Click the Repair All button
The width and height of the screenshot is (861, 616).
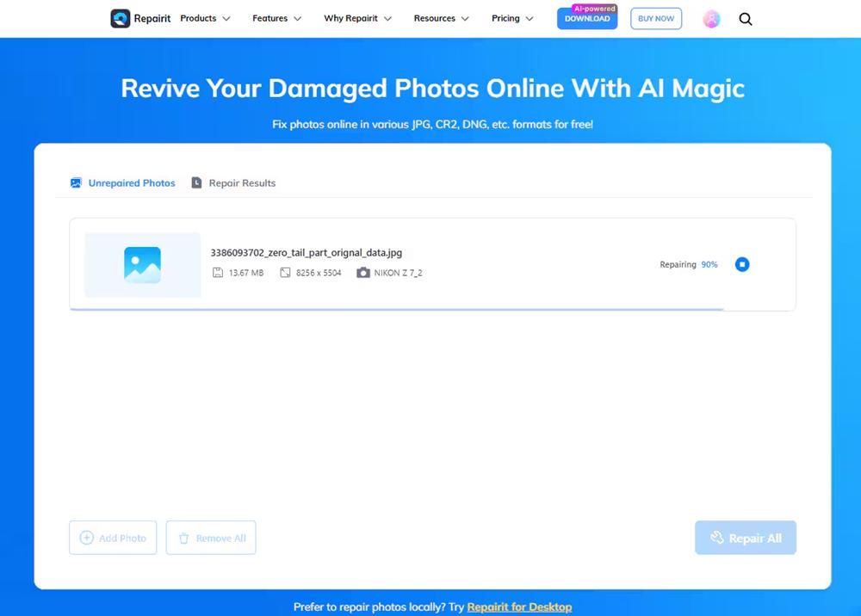click(x=746, y=538)
